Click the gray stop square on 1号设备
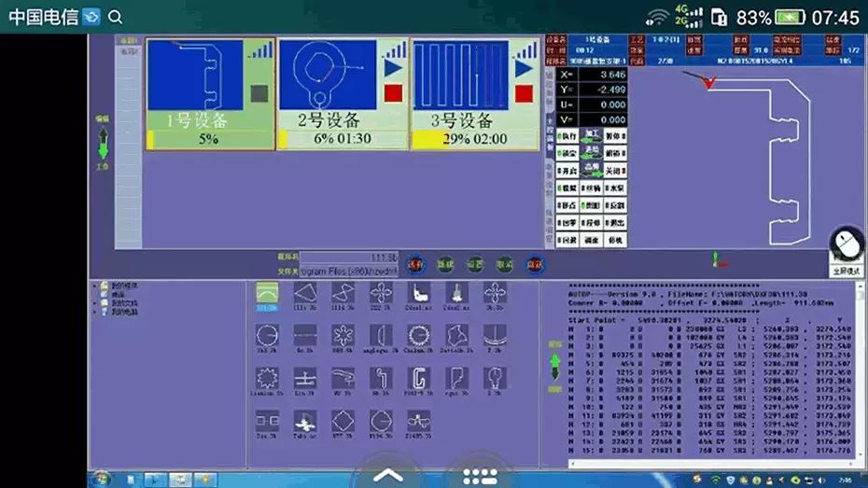 tap(259, 93)
